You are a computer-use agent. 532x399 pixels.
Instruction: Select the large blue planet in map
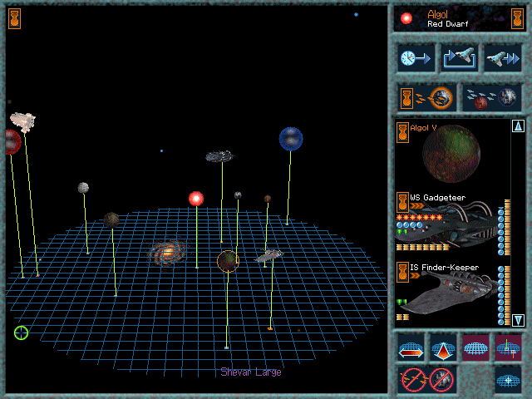point(291,139)
